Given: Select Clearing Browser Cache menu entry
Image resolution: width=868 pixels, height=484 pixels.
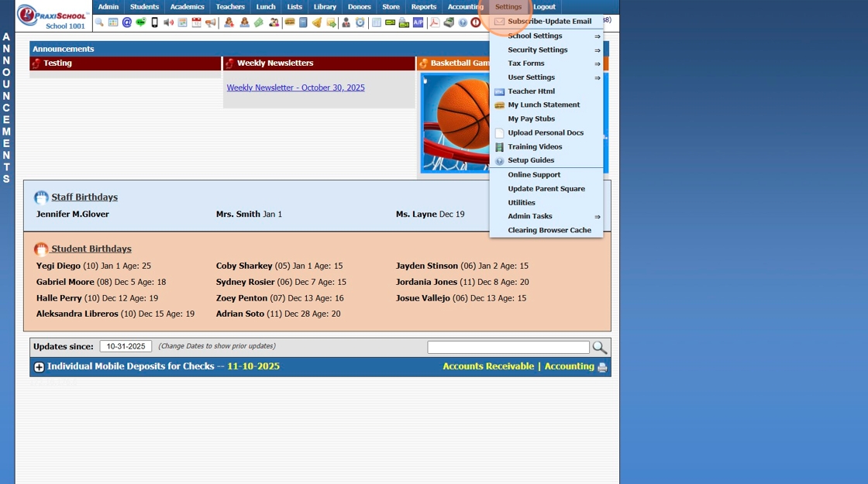Looking at the screenshot, I should point(546,230).
